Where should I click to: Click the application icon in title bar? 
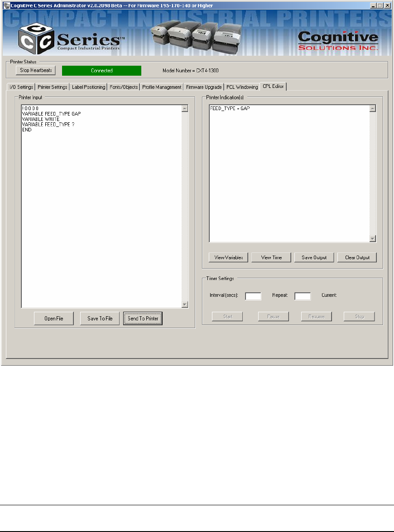pyautogui.click(x=6, y=5)
